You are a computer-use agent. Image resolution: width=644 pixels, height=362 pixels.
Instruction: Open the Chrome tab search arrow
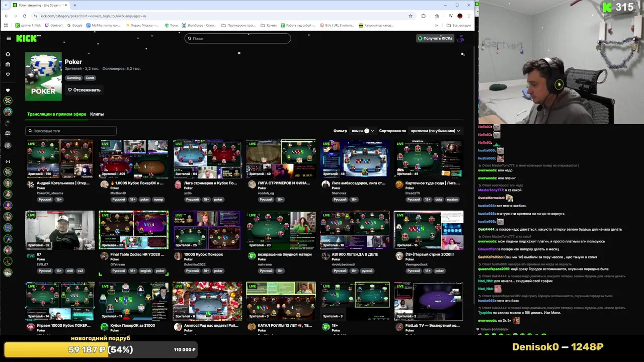click(x=6, y=5)
